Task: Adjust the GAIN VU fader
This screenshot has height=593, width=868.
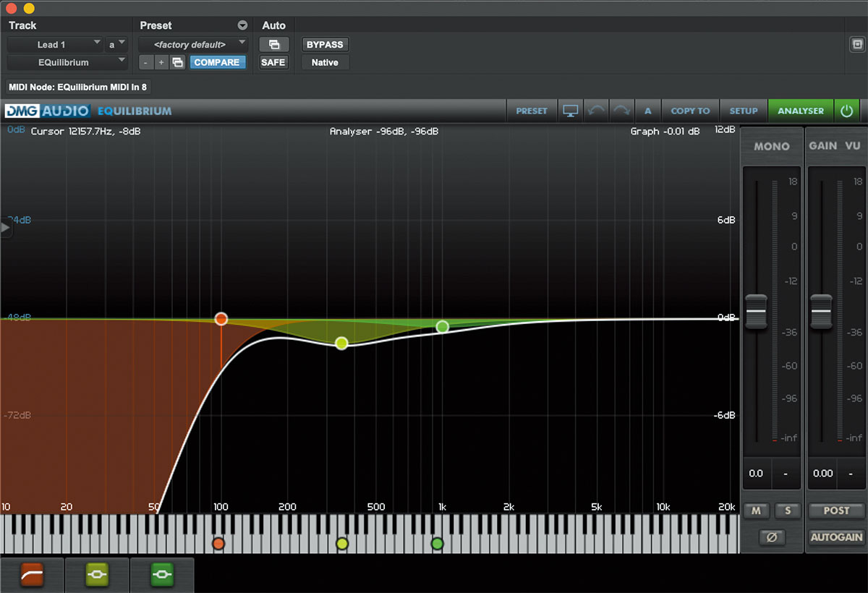Action: coord(821,310)
